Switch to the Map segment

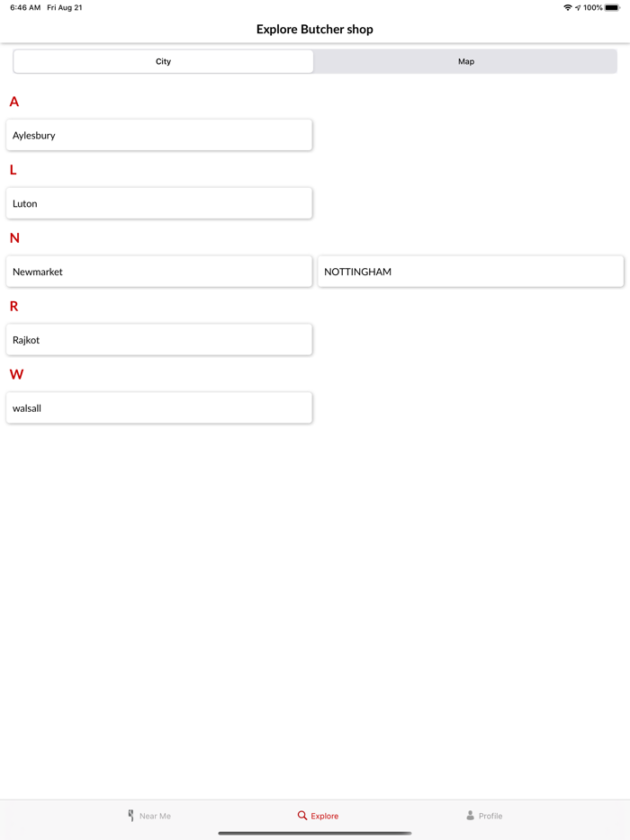point(465,61)
